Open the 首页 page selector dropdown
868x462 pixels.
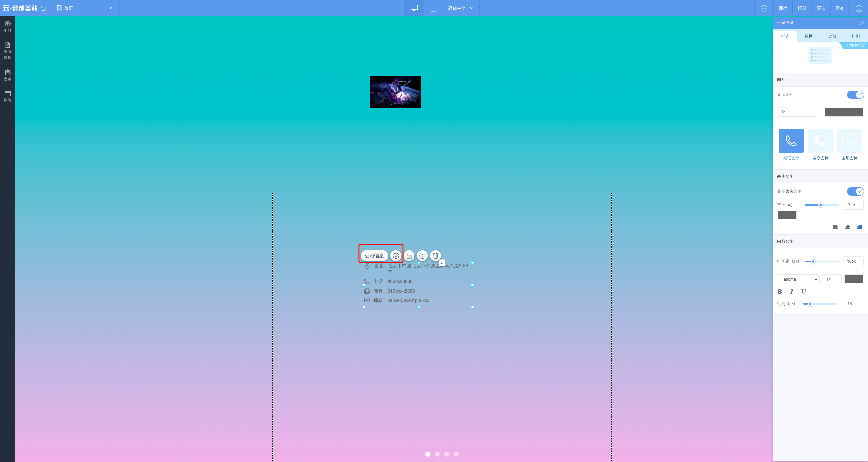84,8
